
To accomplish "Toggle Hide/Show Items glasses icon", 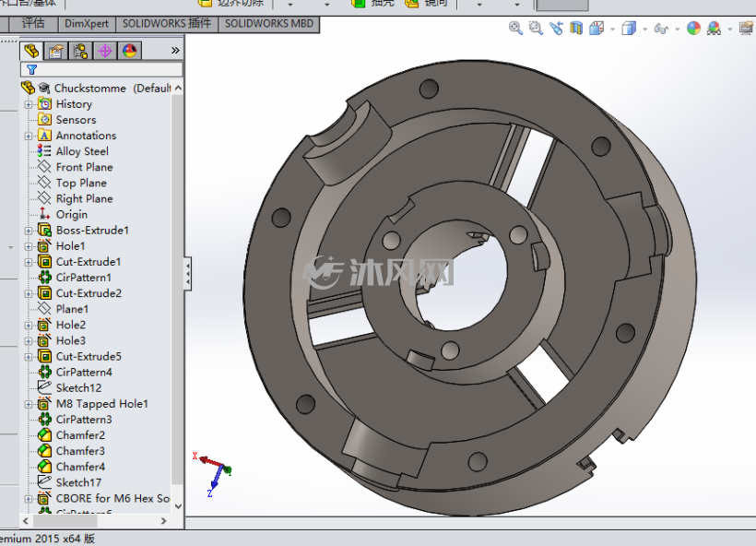I will pyautogui.click(x=661, y=29).
